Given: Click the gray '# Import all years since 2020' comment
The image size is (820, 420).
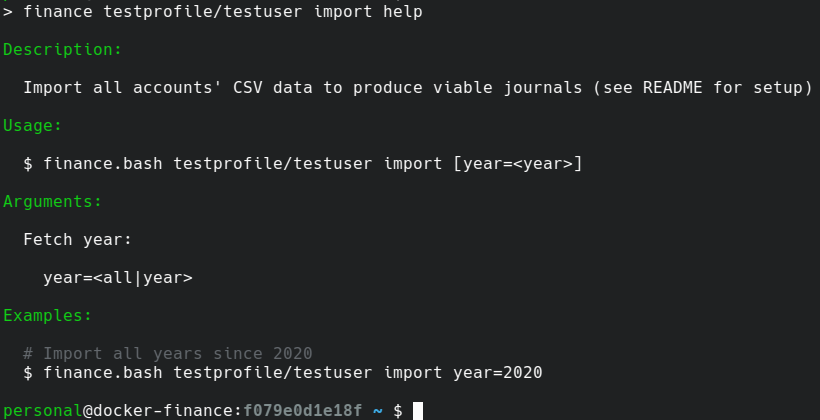Looking at the screenshot, I should [x=168, y=353].
